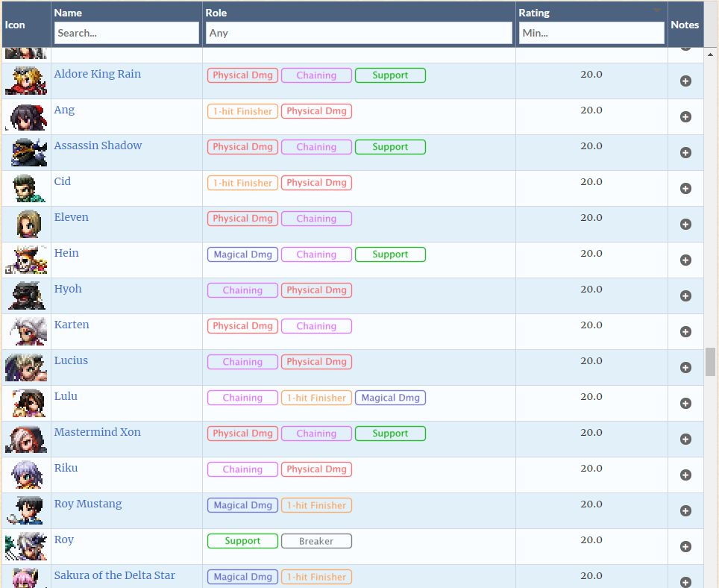Click Aldore King Rain character sprite
719x588 pixels.
pyautogui.click(x=26, y=81)
